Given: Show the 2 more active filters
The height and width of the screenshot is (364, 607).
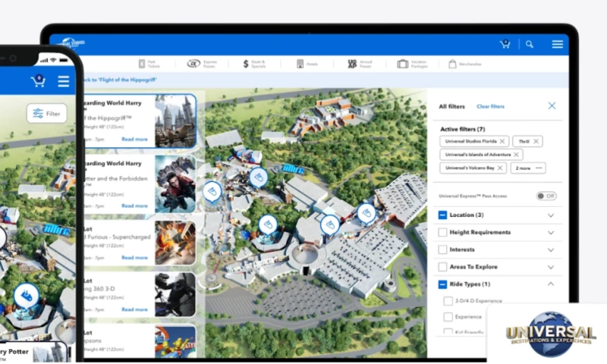Looking at the screenshot, I should [528, 168].
